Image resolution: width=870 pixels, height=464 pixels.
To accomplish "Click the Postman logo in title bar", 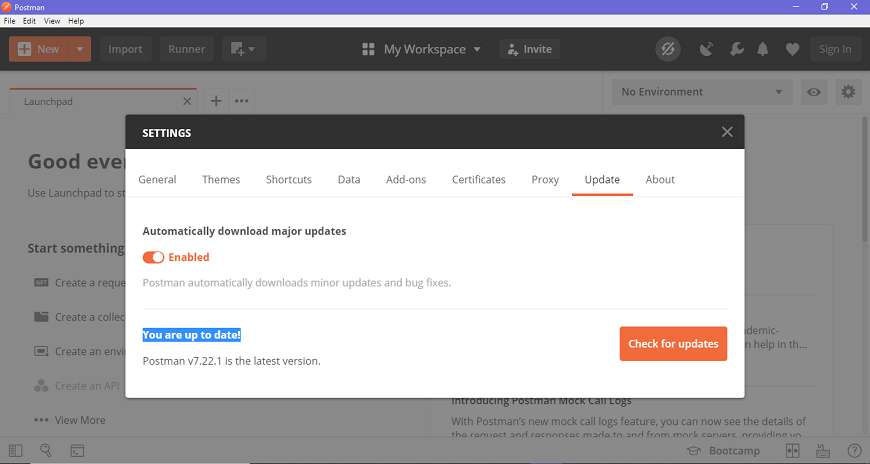I will point(7,7).
